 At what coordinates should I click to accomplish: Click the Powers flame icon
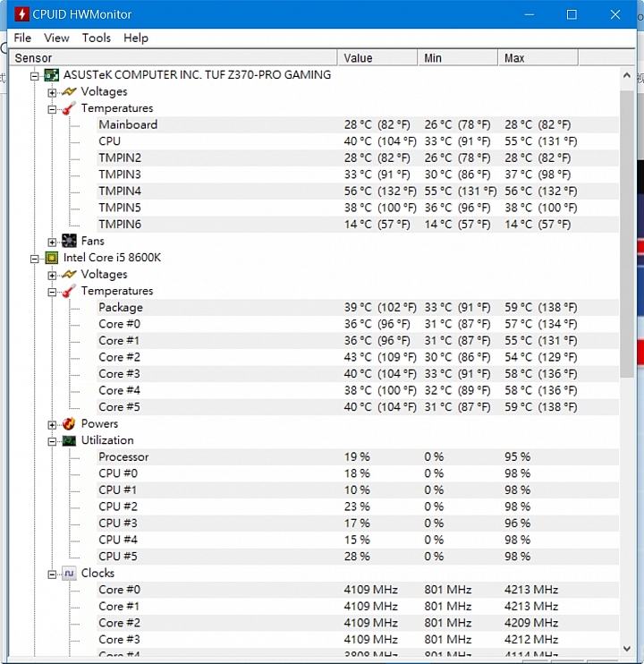point(69,424)
